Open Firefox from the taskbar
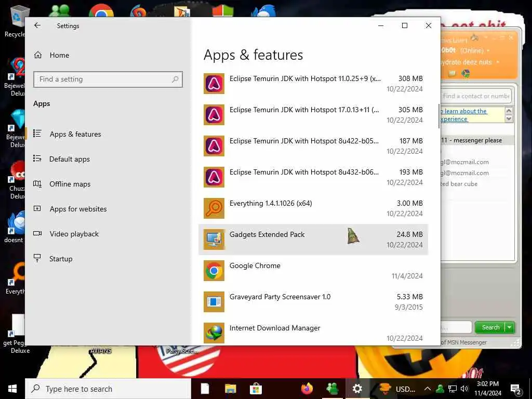The height and width of the screenshot is (399, 532). click(307, 389)
